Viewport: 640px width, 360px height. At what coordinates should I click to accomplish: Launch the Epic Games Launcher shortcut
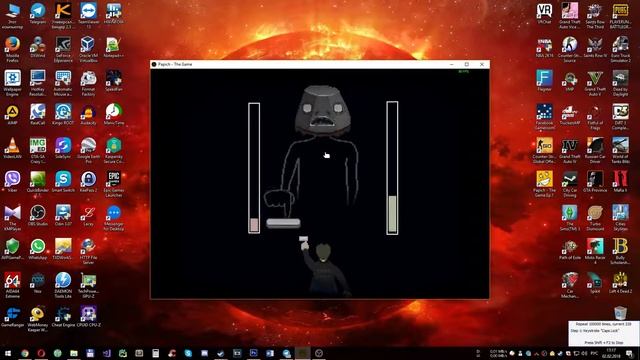point(113,184)
